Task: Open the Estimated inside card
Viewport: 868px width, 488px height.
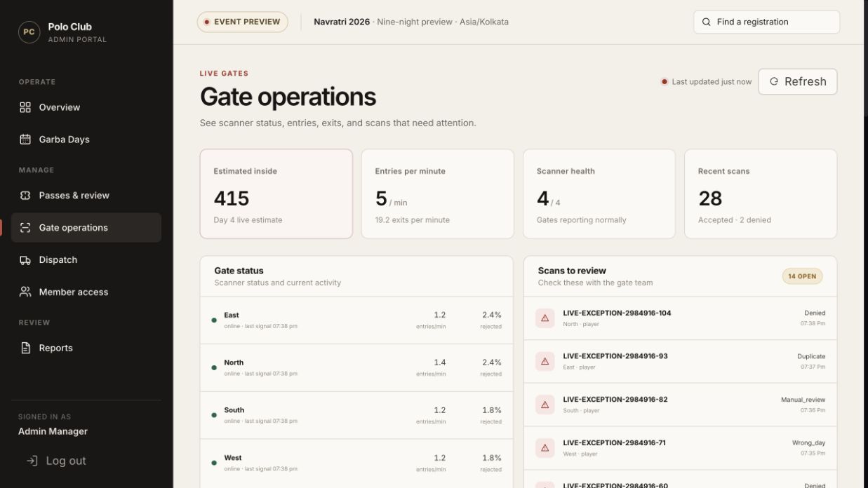Action: (276, 194)
